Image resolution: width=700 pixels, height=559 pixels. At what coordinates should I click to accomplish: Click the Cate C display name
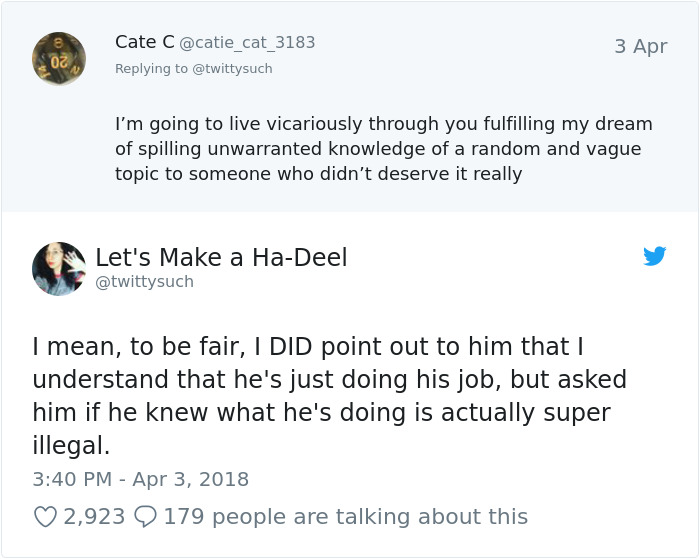pos(144,42)
